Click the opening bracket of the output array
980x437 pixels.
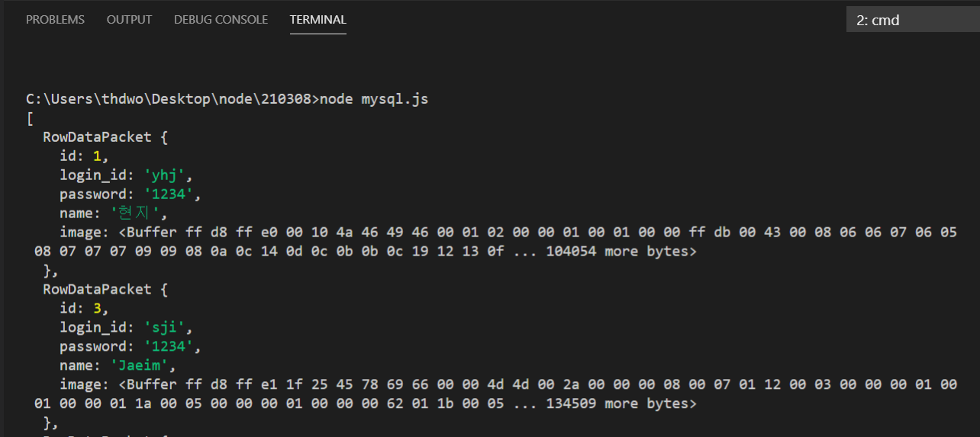pyautogui.click(x=29, y=119)
